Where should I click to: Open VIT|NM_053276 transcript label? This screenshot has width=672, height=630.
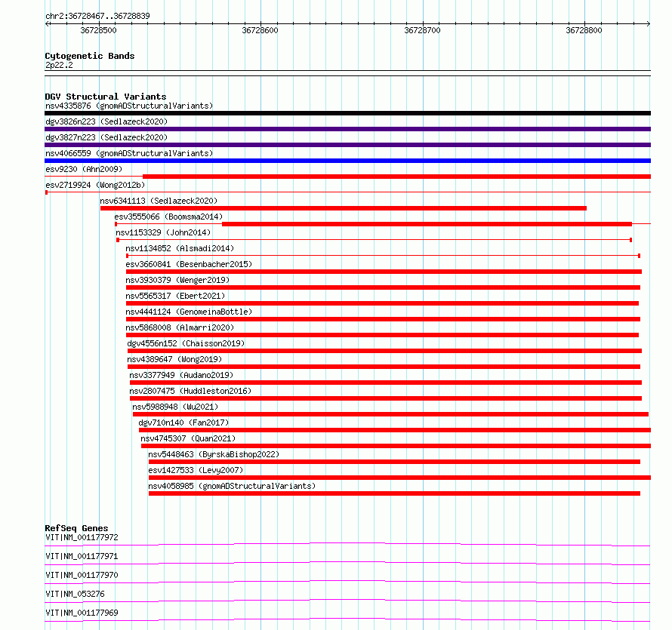pyautogui.click(x=75, y=594)
